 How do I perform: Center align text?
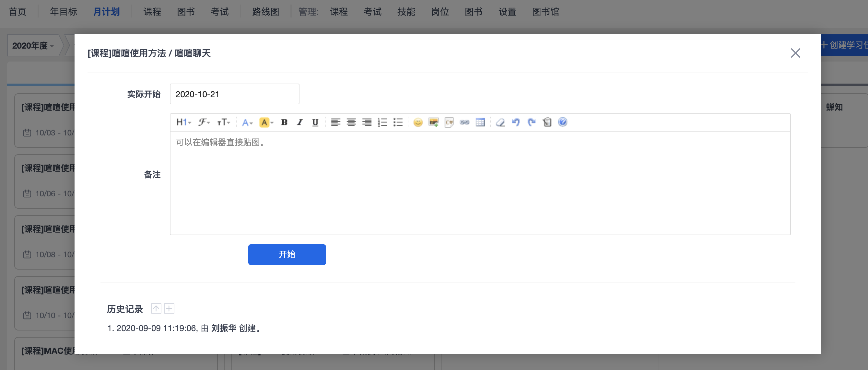coord(351,122)
